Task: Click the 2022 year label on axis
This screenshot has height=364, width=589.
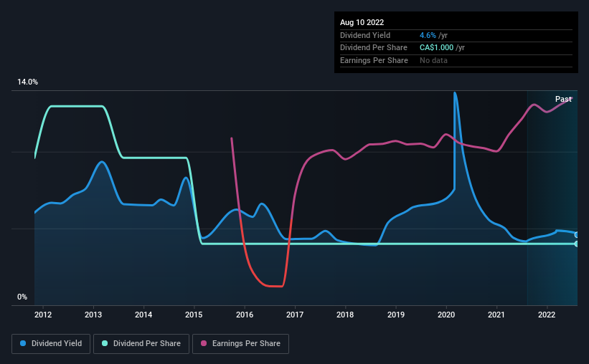Action: coord(547,315)
